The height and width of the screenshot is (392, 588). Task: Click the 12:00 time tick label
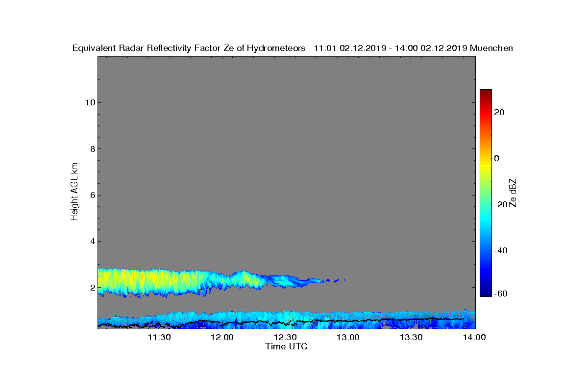222,338
